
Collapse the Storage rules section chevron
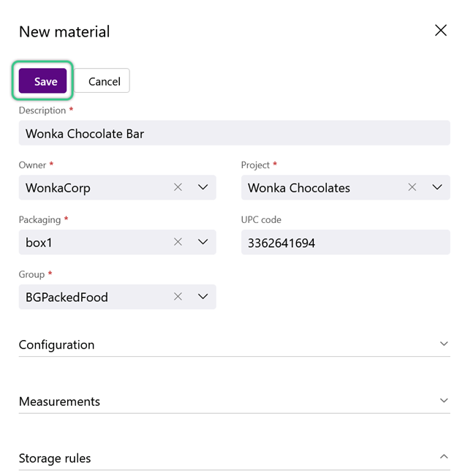[444, 456]
